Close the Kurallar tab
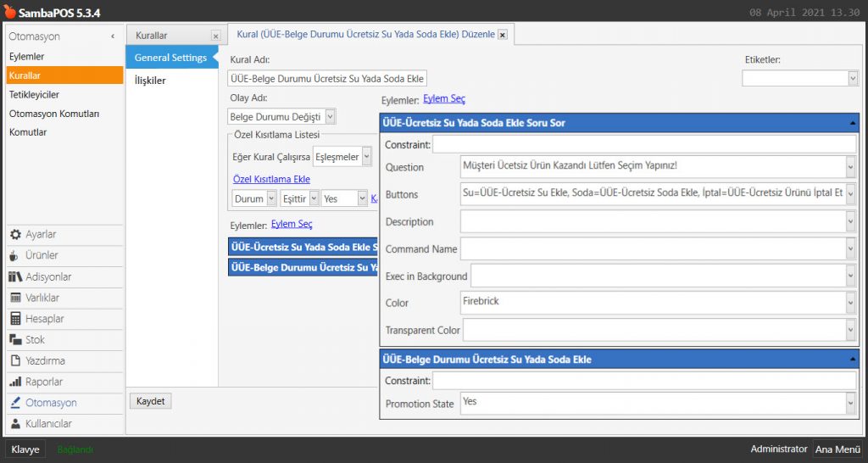868x463 pixels. [215, 36]
